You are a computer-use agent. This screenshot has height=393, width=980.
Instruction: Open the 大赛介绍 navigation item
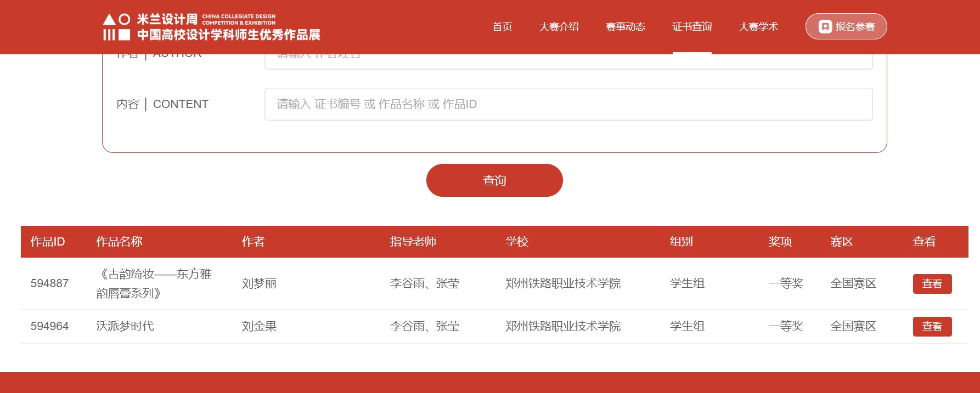[x=559, y=26]
